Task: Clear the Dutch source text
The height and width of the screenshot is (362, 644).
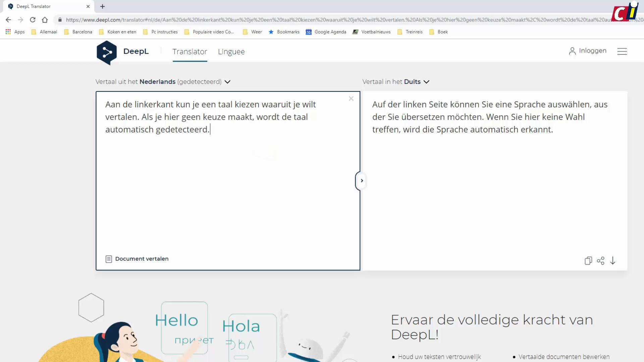Action: (351, 99)
